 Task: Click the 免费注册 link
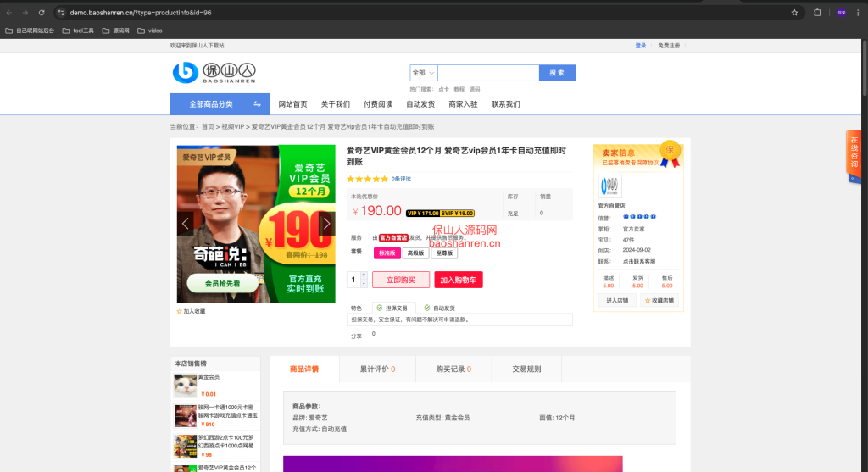[x=669, y=46]
